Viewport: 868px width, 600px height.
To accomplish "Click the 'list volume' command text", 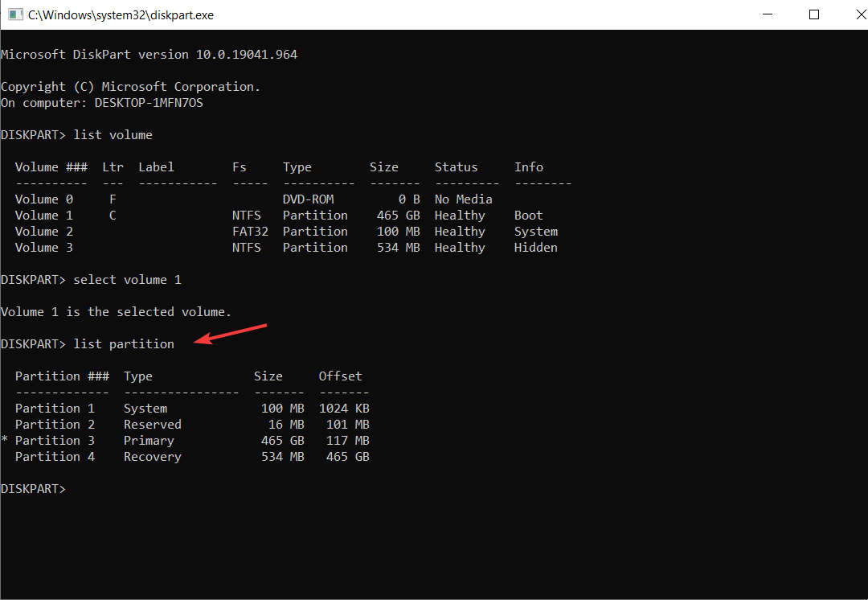I will [x=113, y=134].
